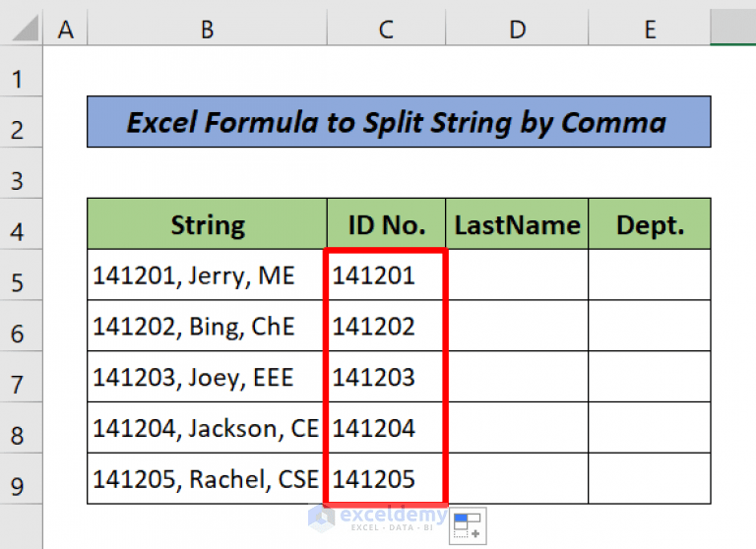Select empty LastName cell in Joey's row

coord(517,377)
